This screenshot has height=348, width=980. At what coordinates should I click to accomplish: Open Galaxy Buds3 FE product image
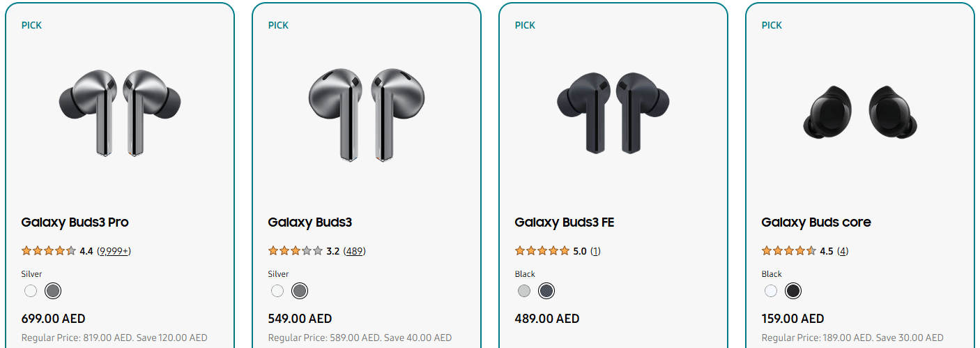click(613, 112)
